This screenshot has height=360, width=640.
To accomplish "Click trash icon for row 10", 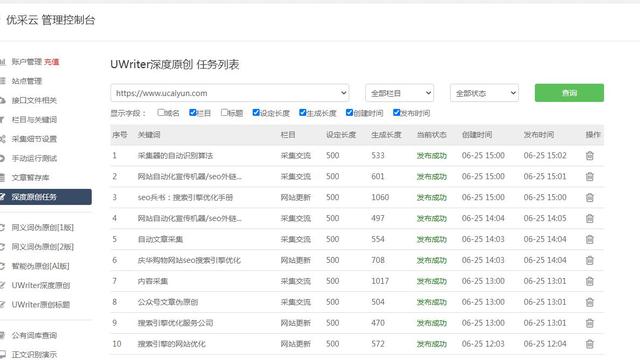I will coord(589,344).
